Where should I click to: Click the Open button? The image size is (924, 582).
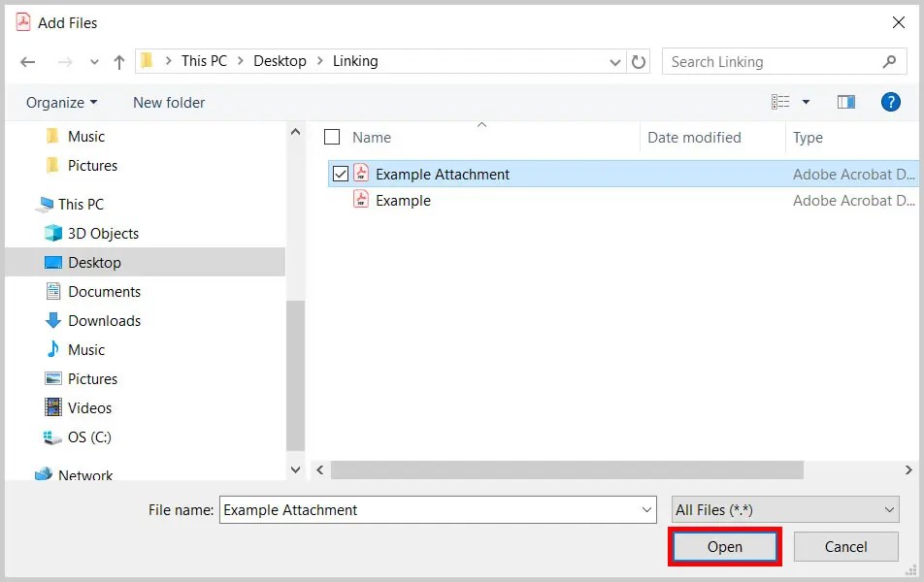[x=724, y=546]
